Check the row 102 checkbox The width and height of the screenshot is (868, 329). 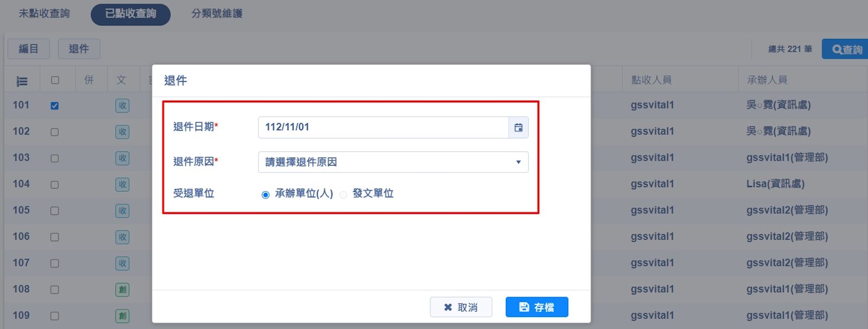click(55, 132)
